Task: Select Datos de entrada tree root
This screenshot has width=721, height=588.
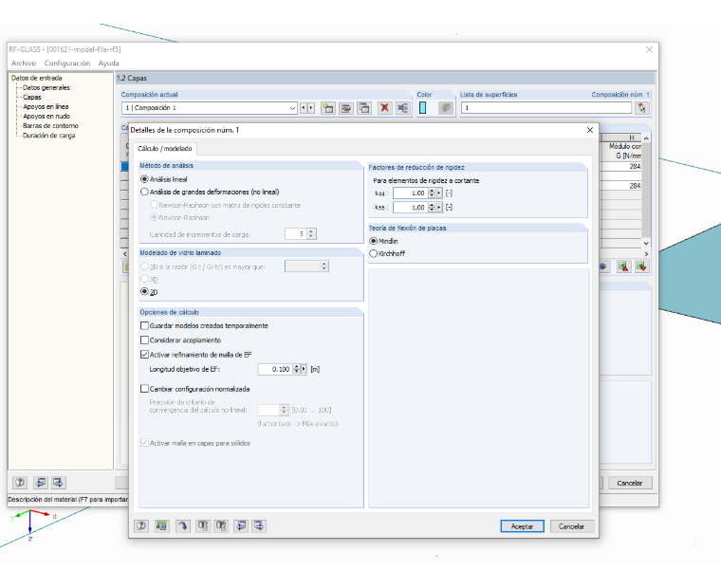Action: pos(37,78)
